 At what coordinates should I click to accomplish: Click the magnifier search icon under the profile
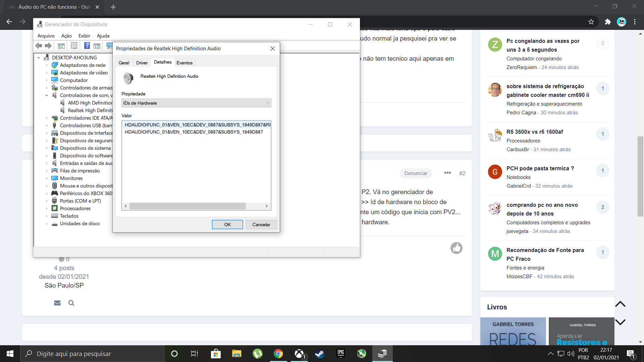pos(71,303)
